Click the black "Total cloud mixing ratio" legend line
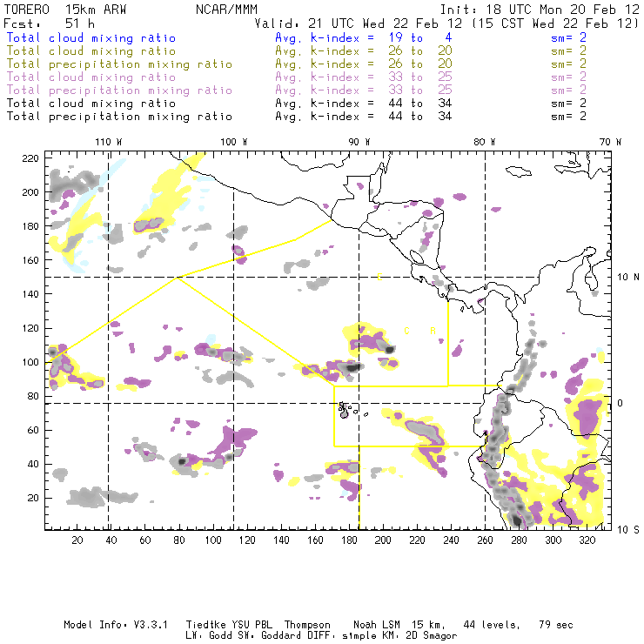The image size is (644, 644). 91,104
